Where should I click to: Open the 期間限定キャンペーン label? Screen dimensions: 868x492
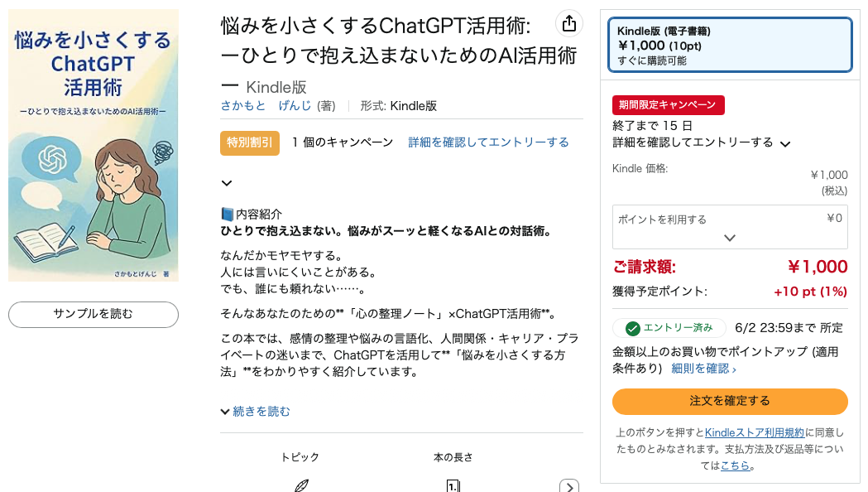tap(668, 104)
